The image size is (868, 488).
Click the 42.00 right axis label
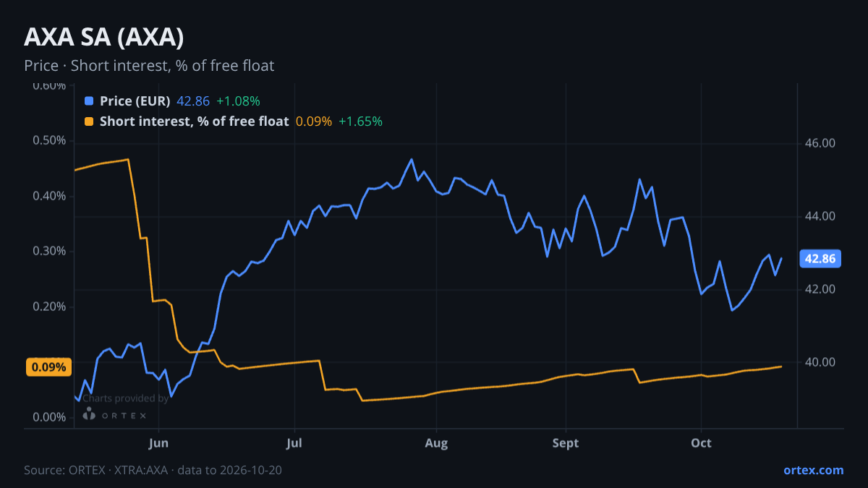(820, 289)
